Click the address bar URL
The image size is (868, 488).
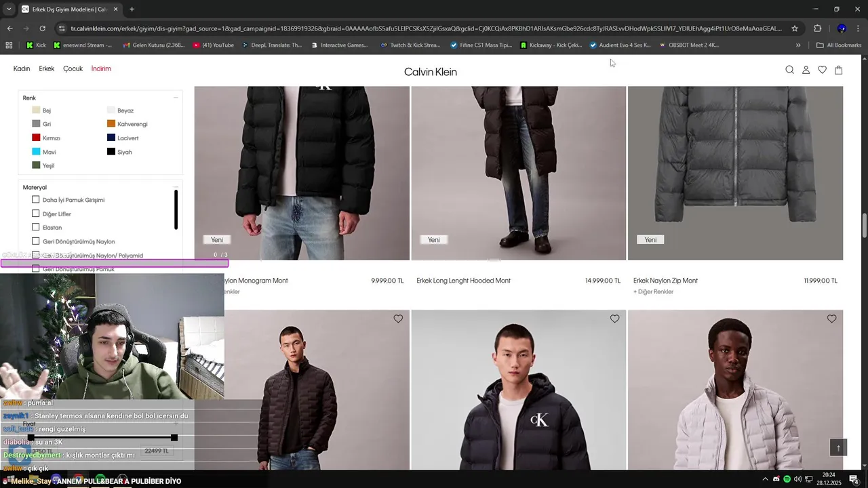426,28
